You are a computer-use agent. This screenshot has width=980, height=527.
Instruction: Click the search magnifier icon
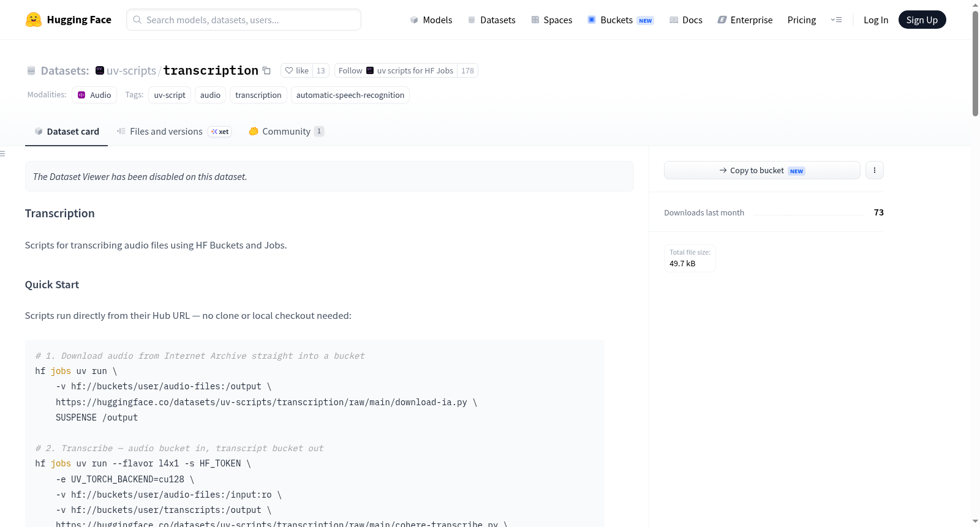click(x=137, y=20)
